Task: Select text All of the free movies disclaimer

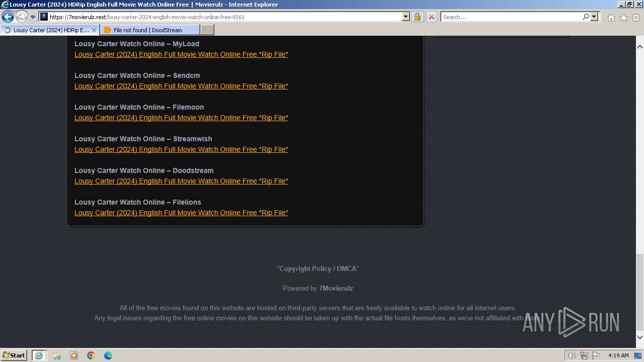Action: (317, 308)
